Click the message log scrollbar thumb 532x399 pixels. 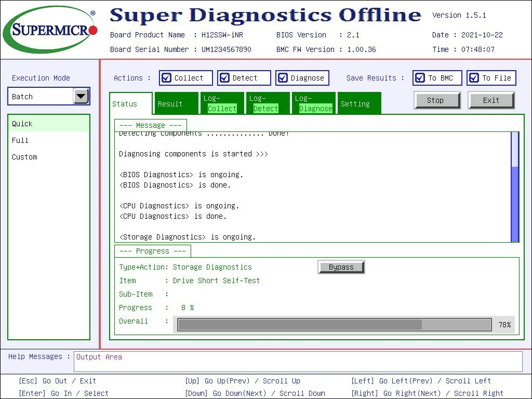(515, 204)
